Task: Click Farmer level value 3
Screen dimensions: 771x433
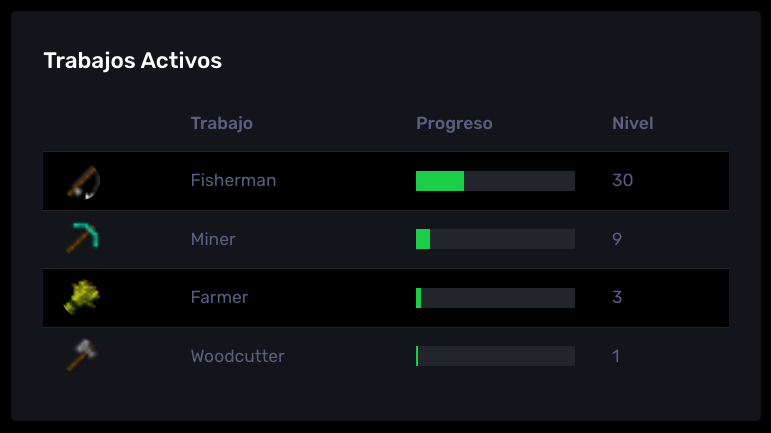Action: click(617, 297)
